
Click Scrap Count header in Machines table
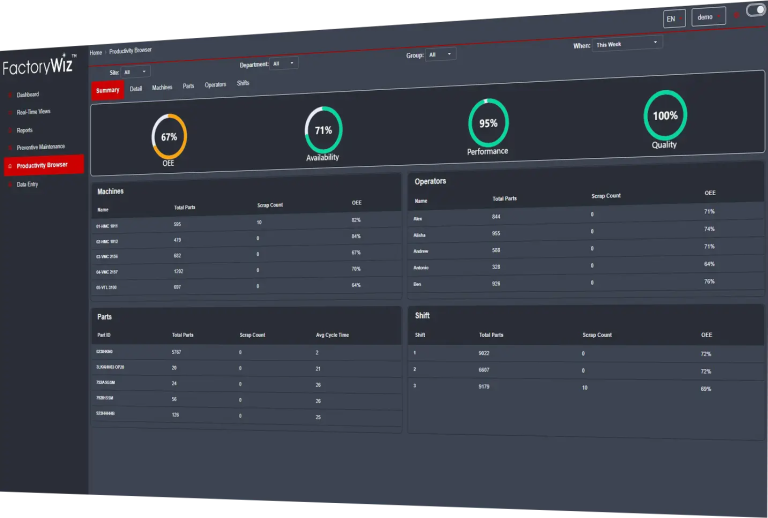click(x=270, y=205)
